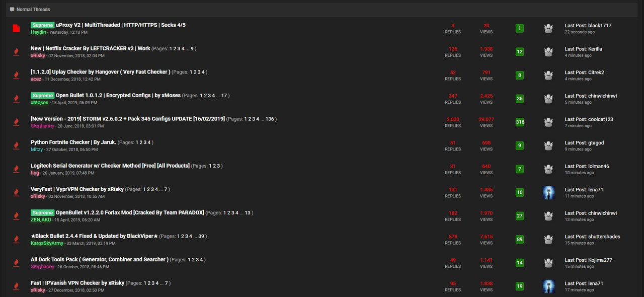Open author profile Heydin
Screen dimensions: 644x297
[x=38, y=32]
